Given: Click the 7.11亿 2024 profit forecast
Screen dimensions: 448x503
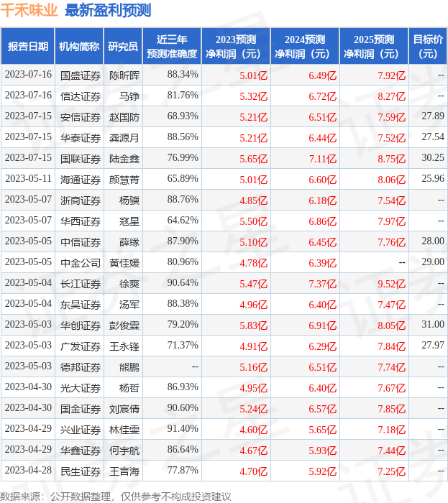Looking at the screenshot, I should coord(323,159).
